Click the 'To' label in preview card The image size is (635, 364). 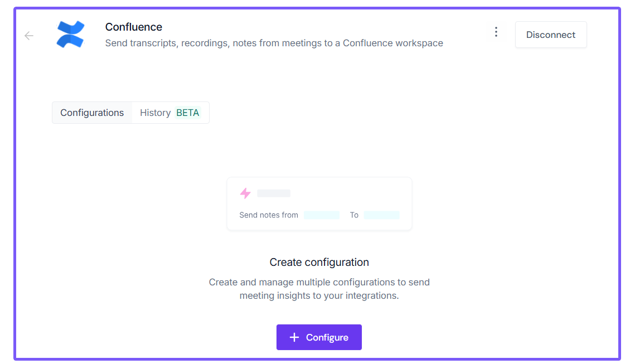tap(354, 215)
